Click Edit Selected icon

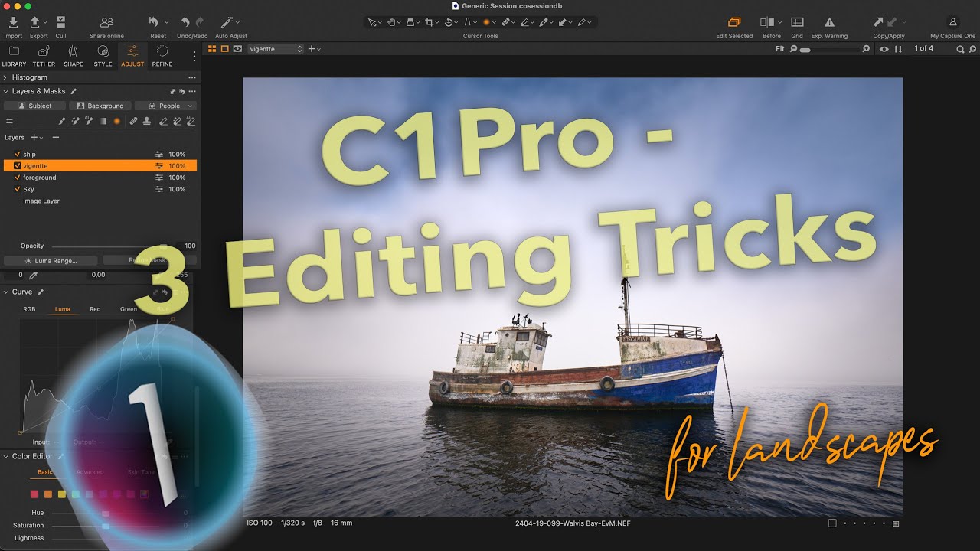pyautogui.click(x=734, y=23)
